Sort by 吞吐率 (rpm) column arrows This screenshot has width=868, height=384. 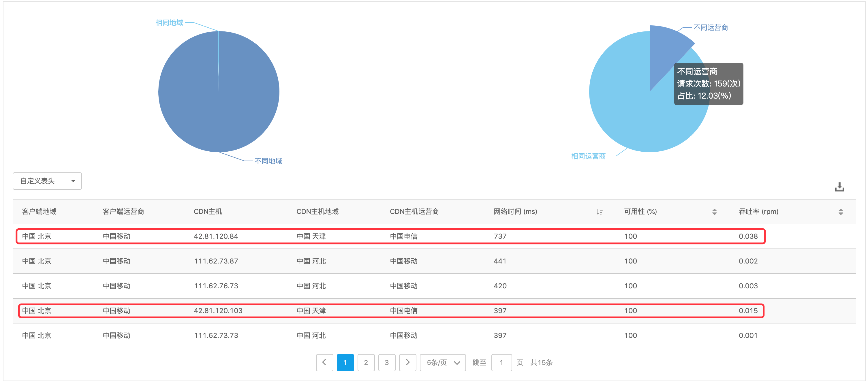tap(841, 212)
